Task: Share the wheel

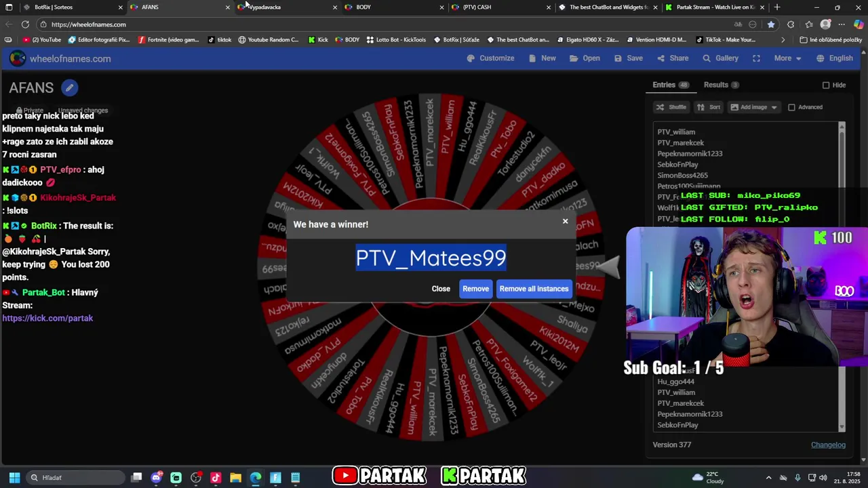Action: tap(673, 58)
